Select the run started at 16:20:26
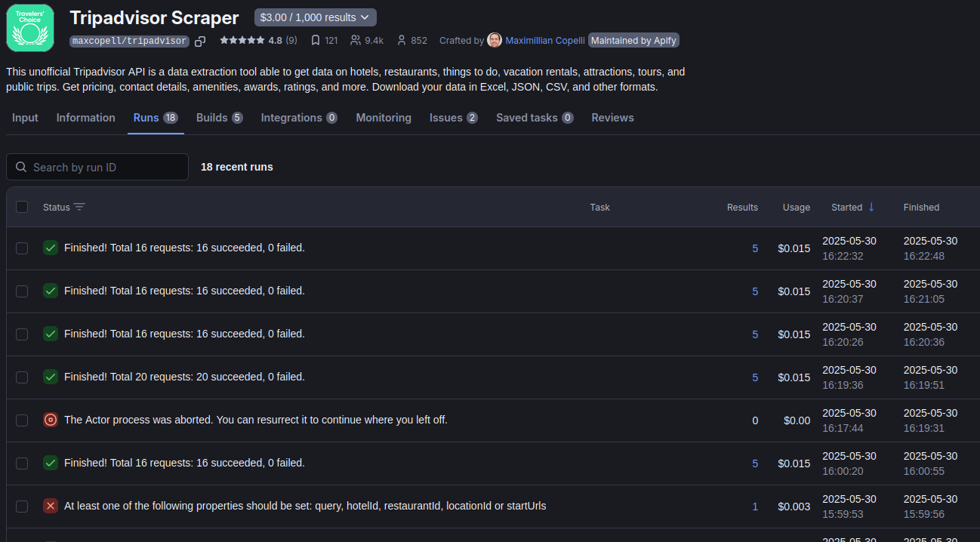Viewport: 980px width, 542px height. coord(22,334)
